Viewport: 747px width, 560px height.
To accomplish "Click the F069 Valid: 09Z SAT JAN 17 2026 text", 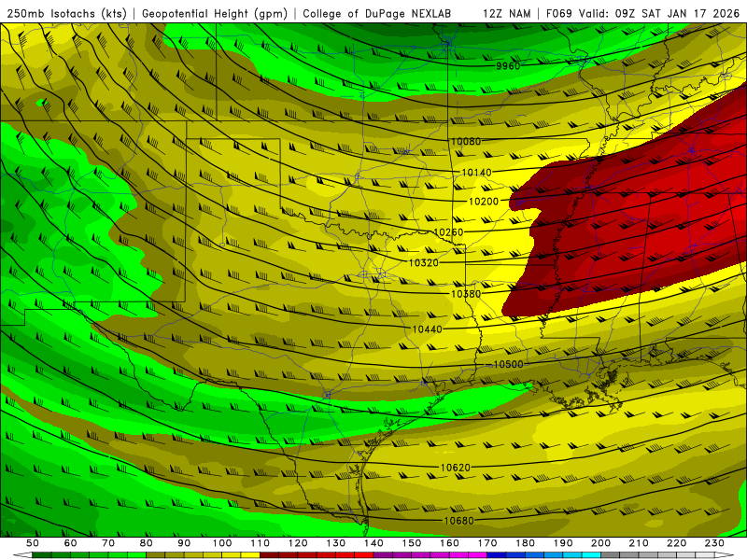I will 642,13.
